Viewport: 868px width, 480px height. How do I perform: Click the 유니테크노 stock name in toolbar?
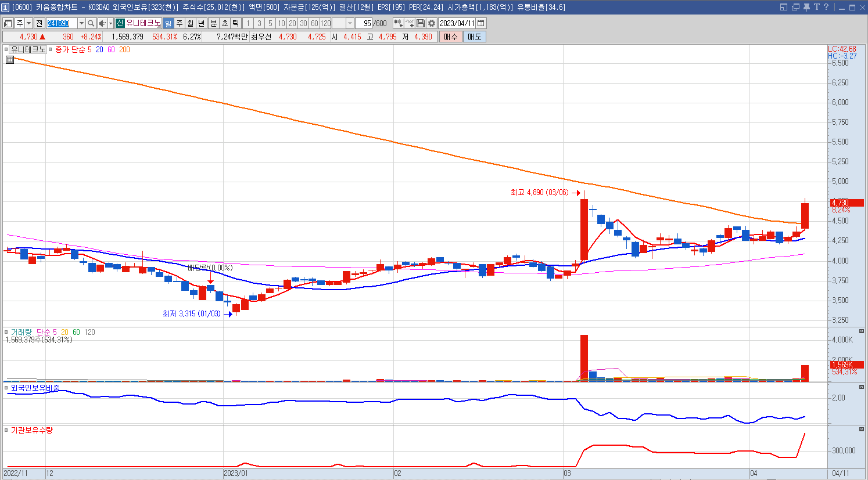[x=144, y=23]
